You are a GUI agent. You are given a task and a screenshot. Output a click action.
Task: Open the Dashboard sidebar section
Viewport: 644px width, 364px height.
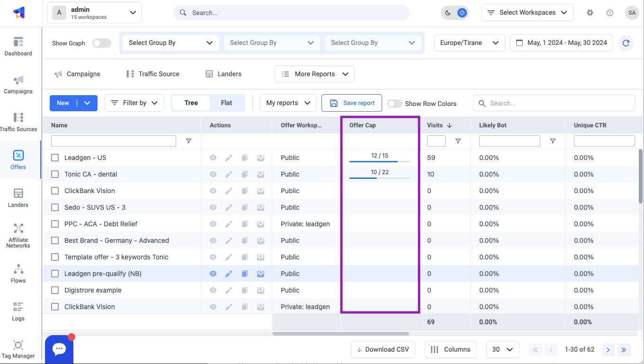click(x=18, y=46)
